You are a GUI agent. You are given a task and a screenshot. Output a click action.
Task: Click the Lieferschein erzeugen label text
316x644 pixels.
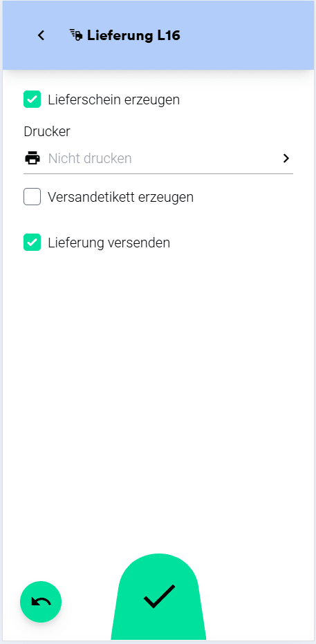click(114, 100)
